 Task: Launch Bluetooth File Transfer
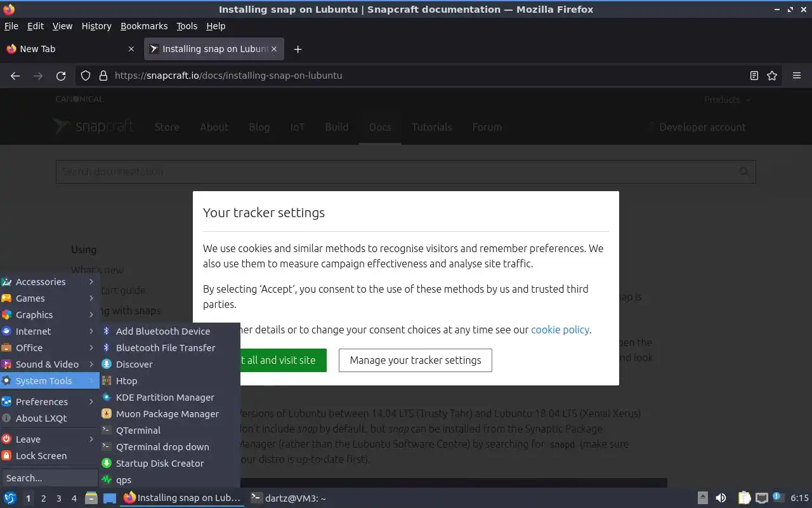(169, 347)
